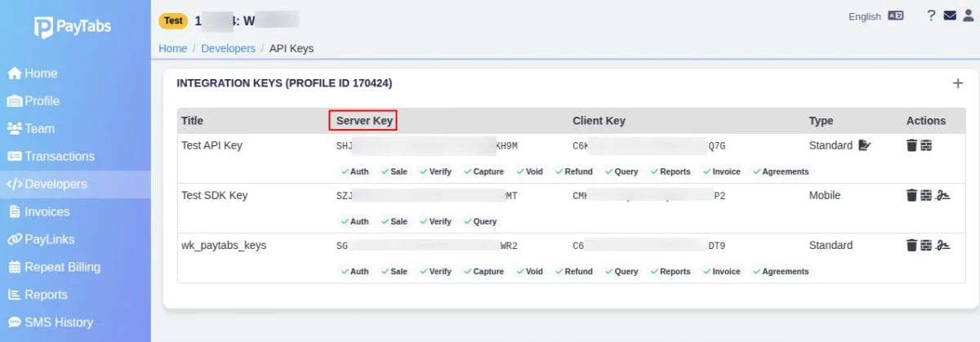This screenshot has height=342, width=980.
Task: Click the Actions column header
Action: [926, 121]
